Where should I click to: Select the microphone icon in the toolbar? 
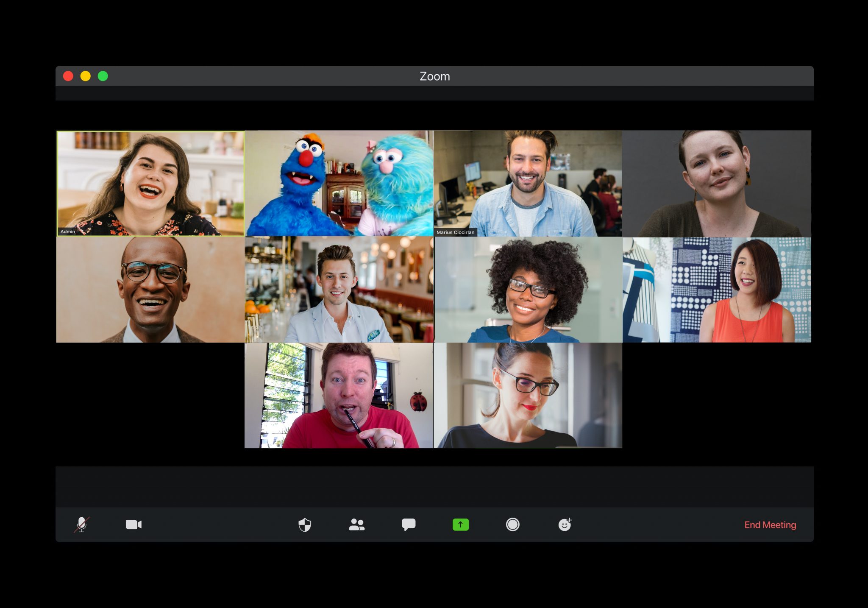pyautogui.click(x=81, y=524)
